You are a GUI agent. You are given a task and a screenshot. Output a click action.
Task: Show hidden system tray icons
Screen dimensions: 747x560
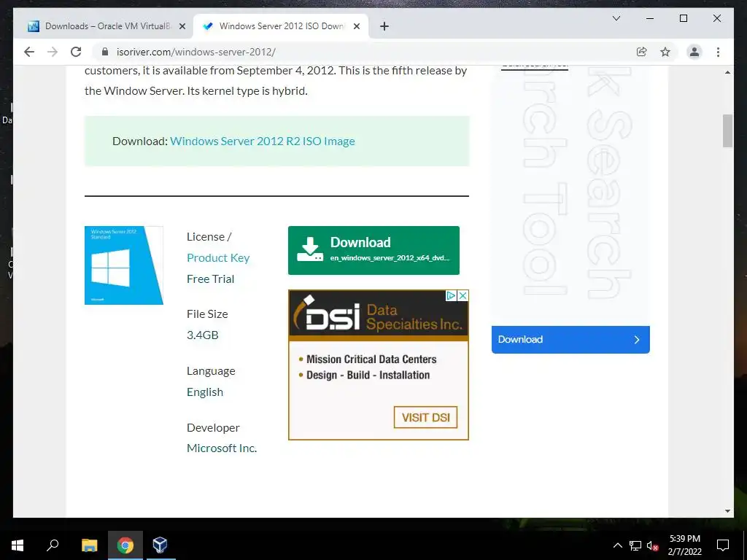point(617,545)
